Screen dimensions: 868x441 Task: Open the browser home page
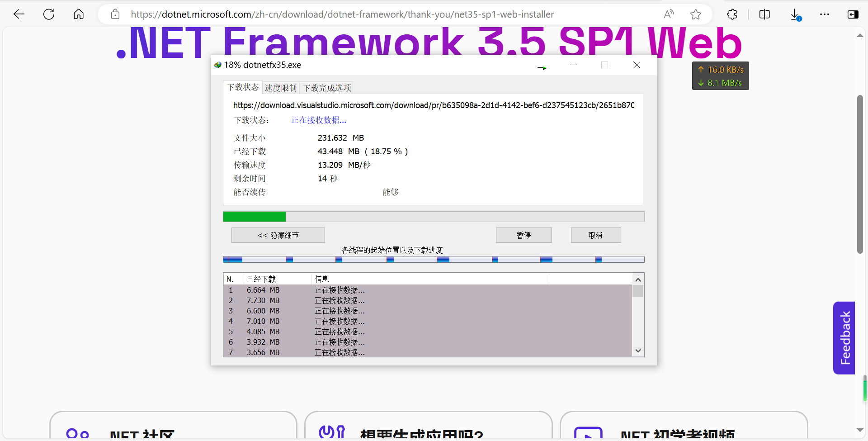[79, 14]
